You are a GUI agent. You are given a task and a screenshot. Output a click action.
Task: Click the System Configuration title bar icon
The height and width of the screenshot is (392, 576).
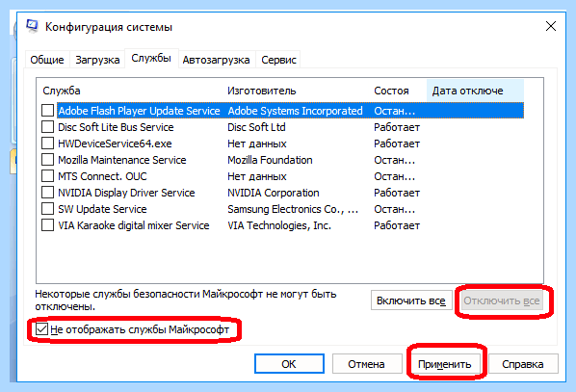pyautogui.click(x=32, y=26)
